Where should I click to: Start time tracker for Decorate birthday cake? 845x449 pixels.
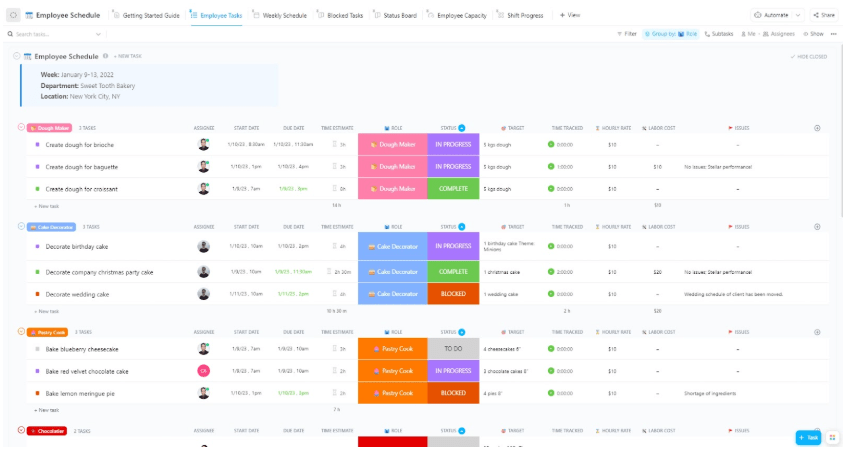[x=551, y=246]
